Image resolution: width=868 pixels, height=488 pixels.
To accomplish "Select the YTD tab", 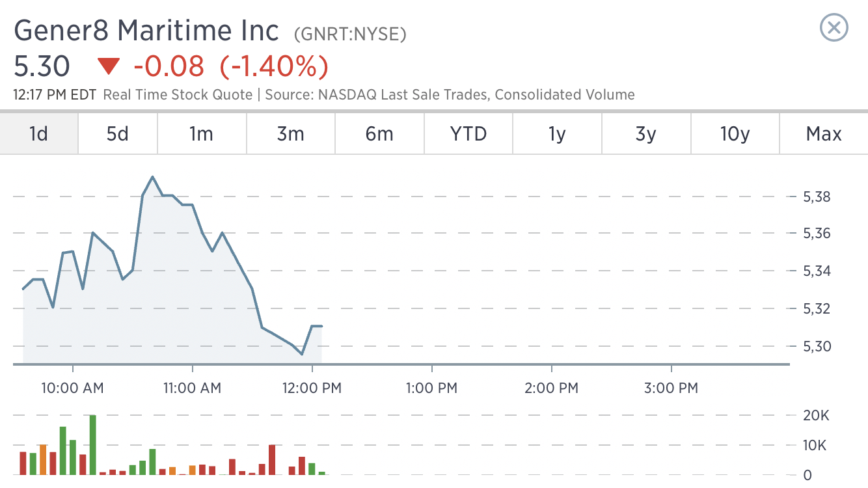I will (468, 134).
